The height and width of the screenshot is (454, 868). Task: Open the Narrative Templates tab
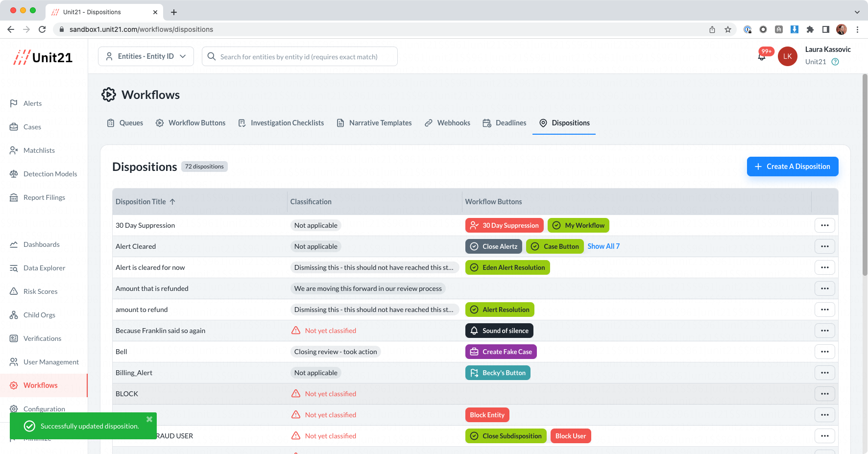pos(374,123)
